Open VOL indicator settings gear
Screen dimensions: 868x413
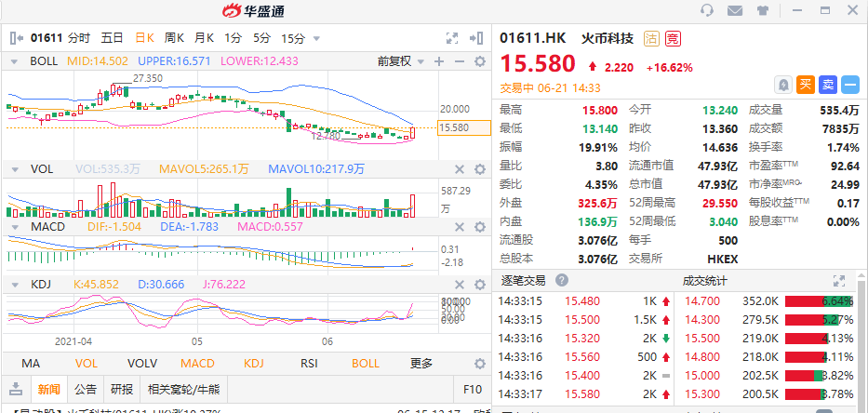[480, 169]
